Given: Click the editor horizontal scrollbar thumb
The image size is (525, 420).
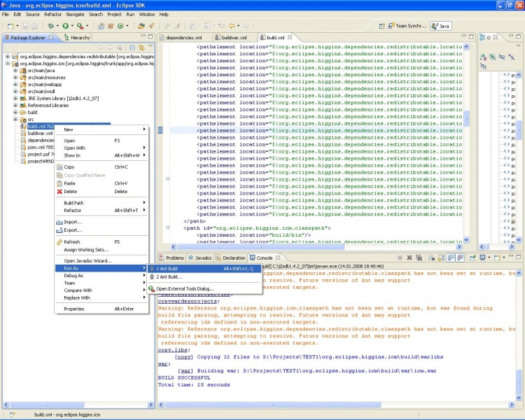Looking at the screenshot, I should [x=261, y=247].
